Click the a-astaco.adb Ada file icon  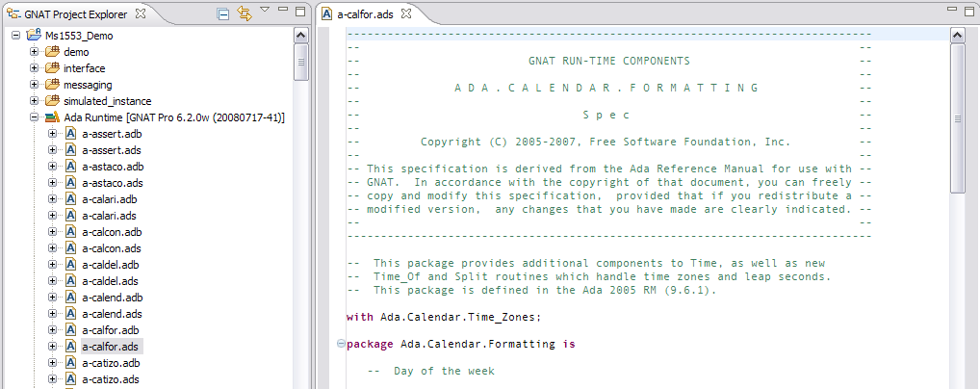70,167
